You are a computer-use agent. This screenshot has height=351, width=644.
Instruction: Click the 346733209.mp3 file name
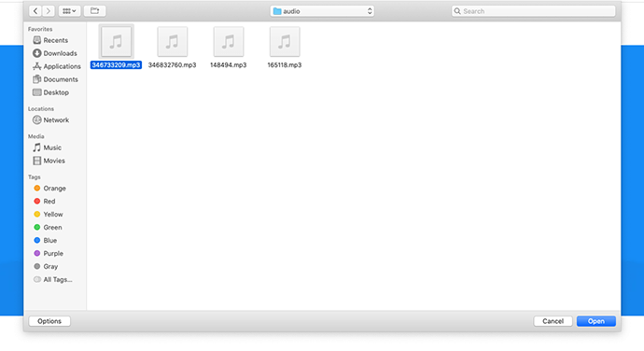tap(117, 65)
